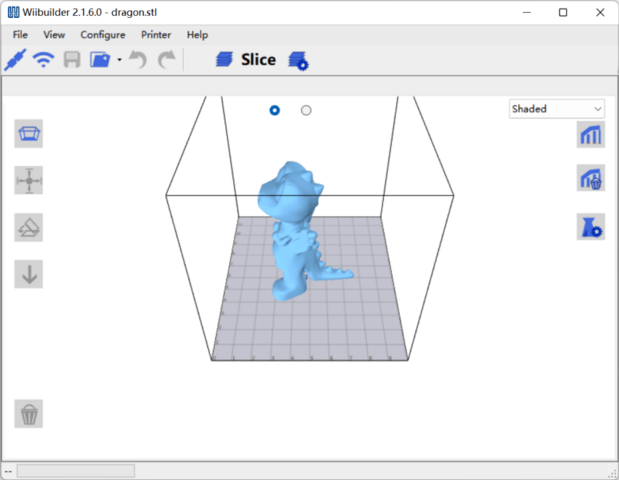The image size is (619, 480).
Task: Click the remove supports icon
Action: pos(590,180)
